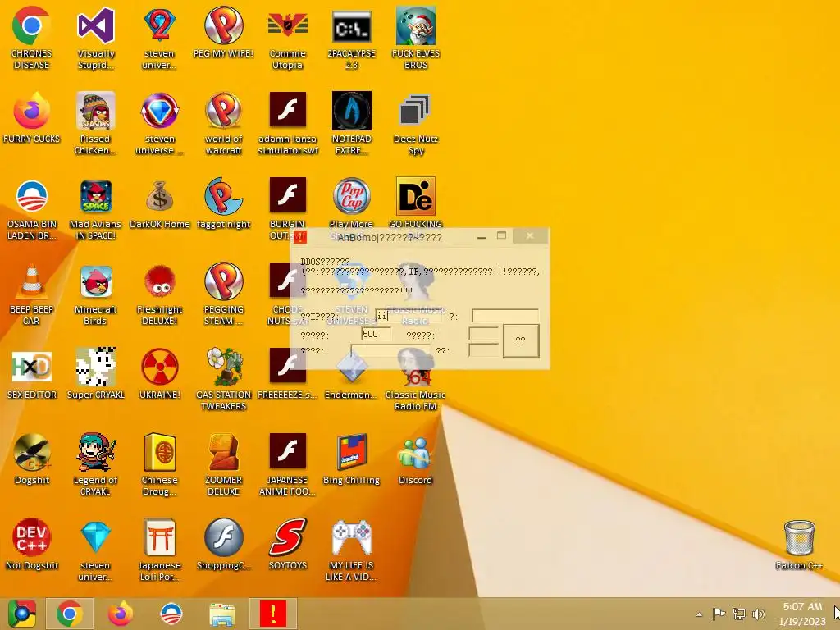Click the clock showing 5:07 AM
The image size is (840, 630).
802,614
